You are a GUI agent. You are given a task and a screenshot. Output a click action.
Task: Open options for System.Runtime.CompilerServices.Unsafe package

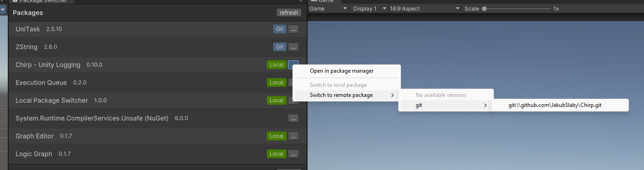click(293, 118)
